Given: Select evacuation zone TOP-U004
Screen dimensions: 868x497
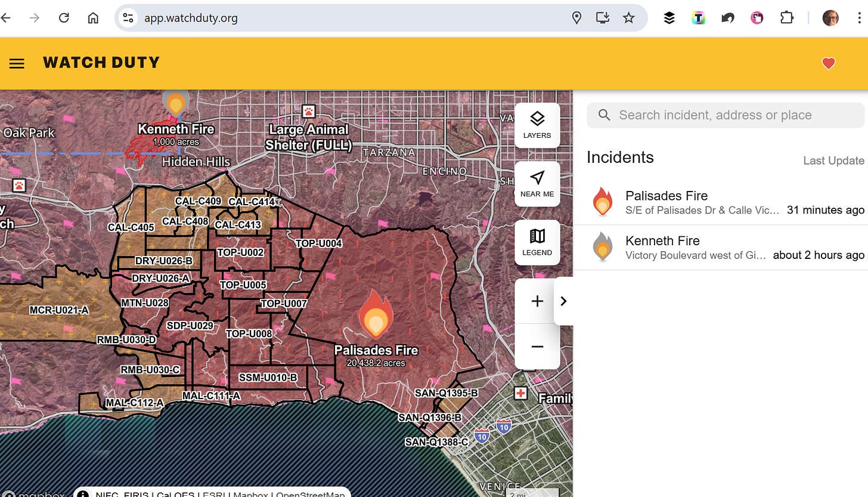Looking at the screenshot, I should (x=319, y=243).
